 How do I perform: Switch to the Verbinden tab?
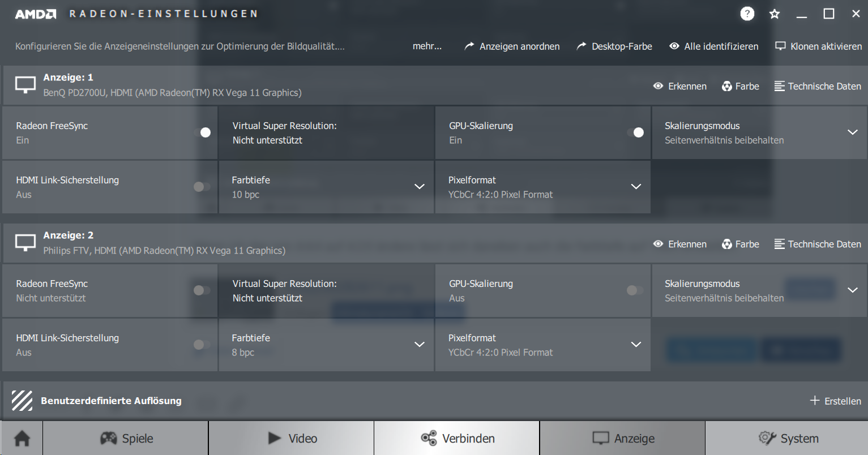[457, 438]
